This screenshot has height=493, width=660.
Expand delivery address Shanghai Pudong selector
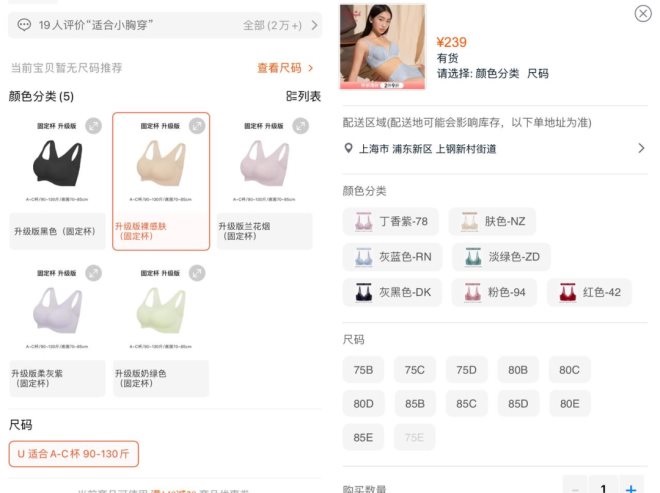[x=641, y=149]
